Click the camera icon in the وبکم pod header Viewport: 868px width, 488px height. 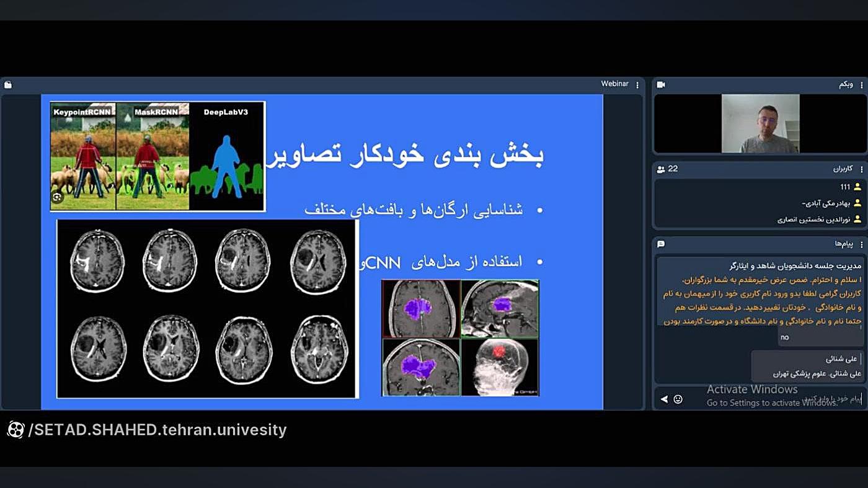point(661,84)
